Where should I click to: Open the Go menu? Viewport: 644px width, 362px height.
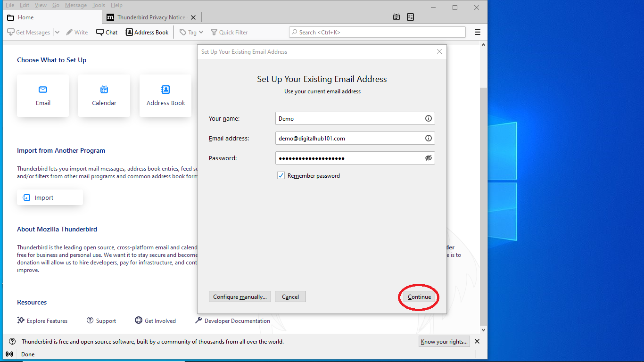56,5
